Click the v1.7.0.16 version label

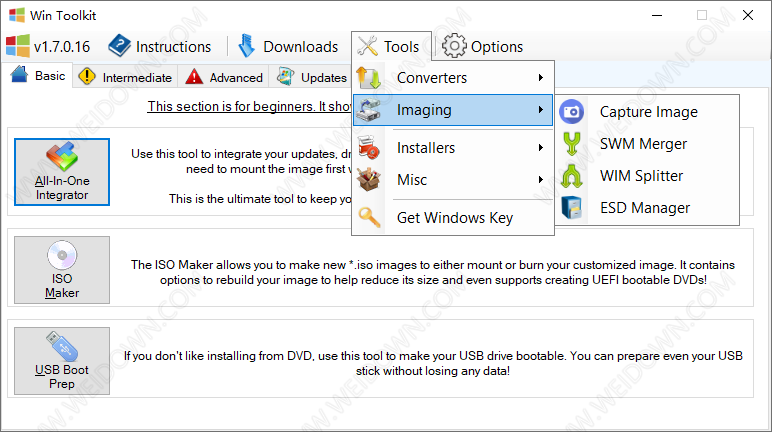(62, 47)
